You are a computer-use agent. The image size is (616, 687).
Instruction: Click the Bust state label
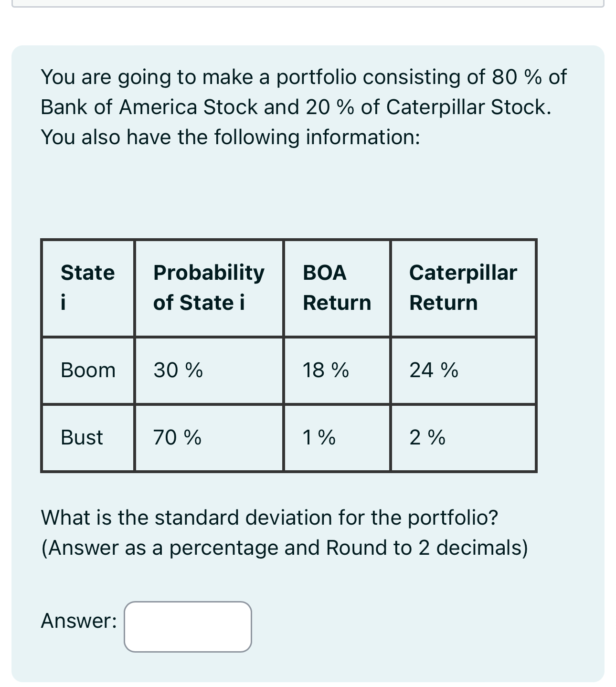click(82, 437)
